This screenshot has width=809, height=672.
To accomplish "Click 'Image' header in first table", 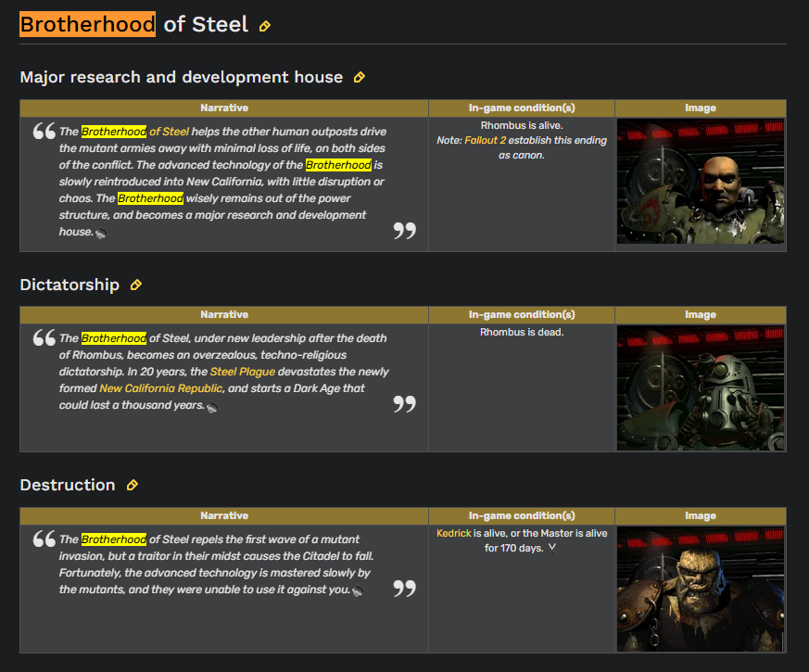I will 701,108.
